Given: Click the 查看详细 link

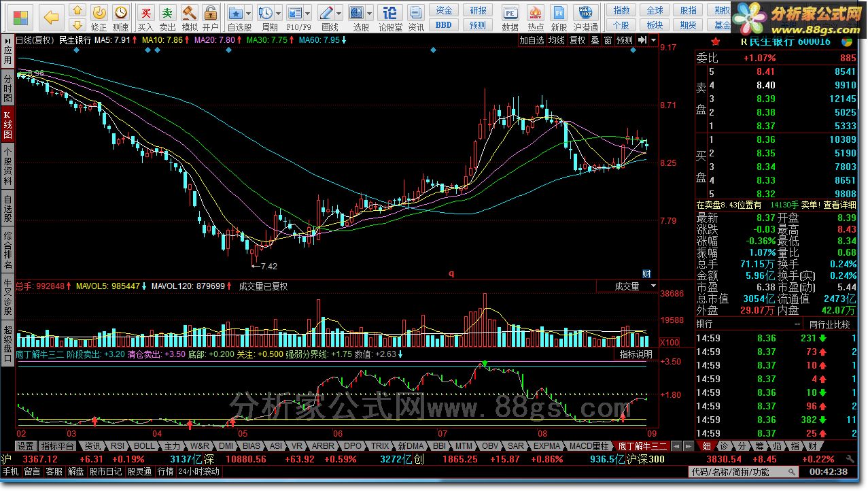Looking at the screenshot, I should pyautogui.click(x=840, y=205).
